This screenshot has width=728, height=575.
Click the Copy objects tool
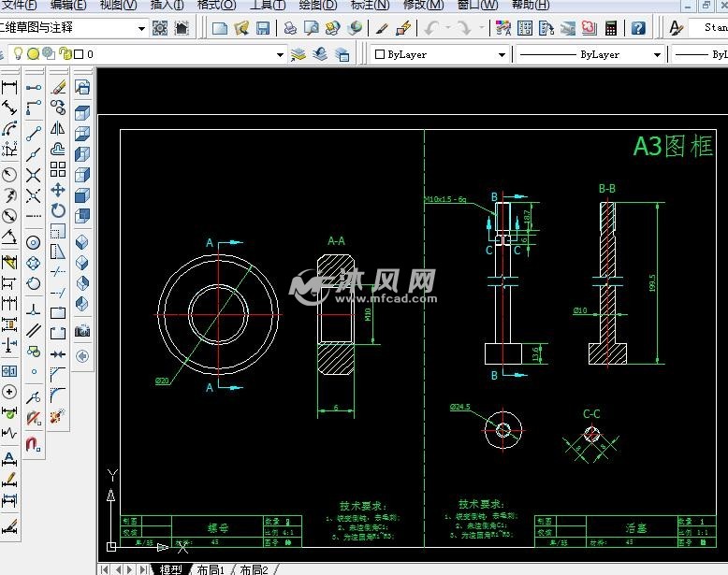[58, 108]
